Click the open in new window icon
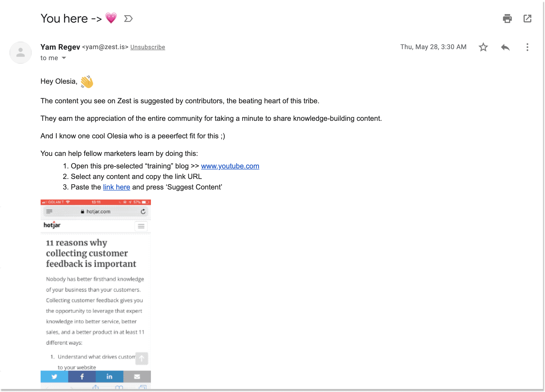This screenshot has width=545, height=392. [527, 18]
